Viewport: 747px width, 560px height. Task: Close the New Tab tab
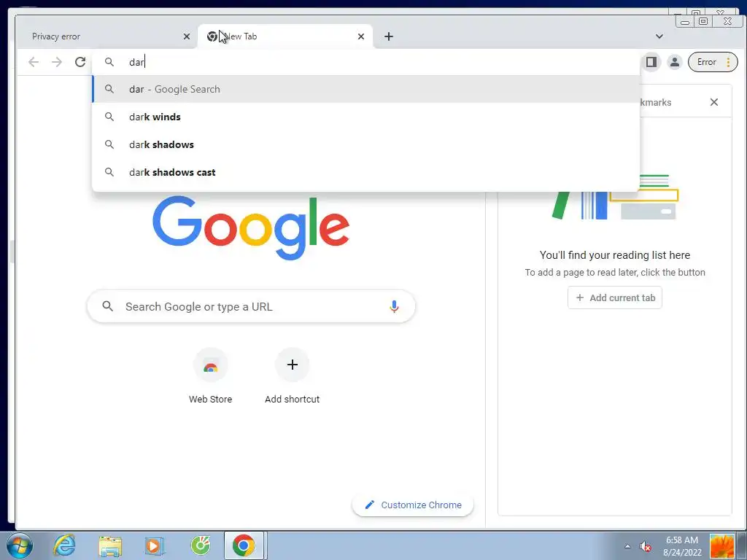point(361,36)
